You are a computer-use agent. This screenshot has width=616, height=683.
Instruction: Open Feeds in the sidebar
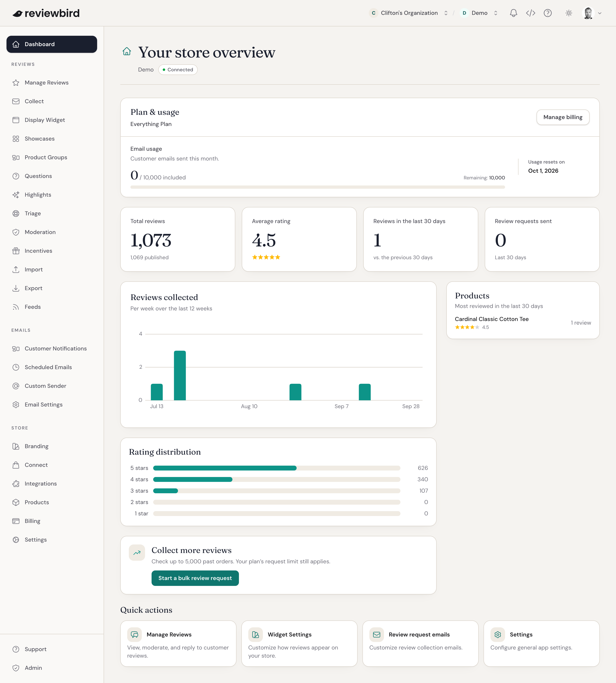point(52,307)
